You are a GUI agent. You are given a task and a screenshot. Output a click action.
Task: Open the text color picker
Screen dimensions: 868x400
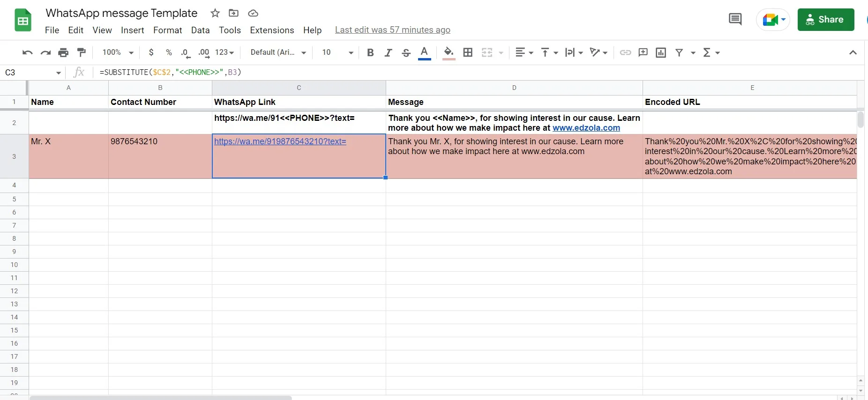(425, 52)
